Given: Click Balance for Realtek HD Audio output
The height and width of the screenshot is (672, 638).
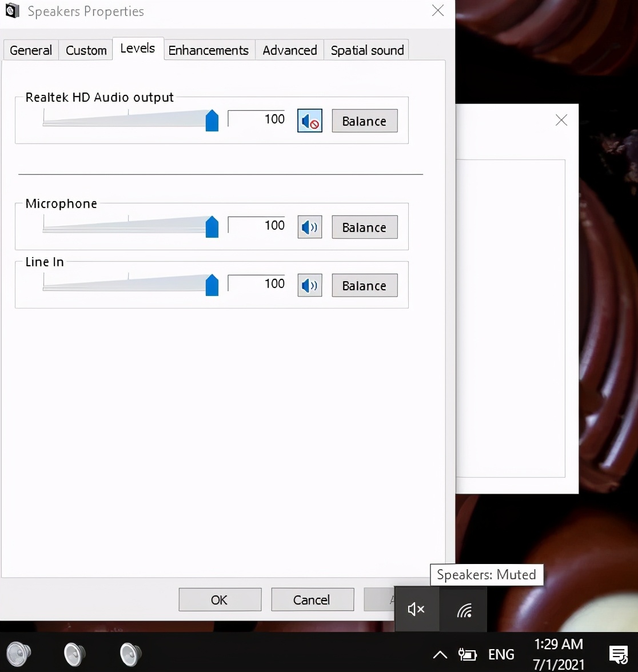Looking at the screenshot, I should (364, 121).
